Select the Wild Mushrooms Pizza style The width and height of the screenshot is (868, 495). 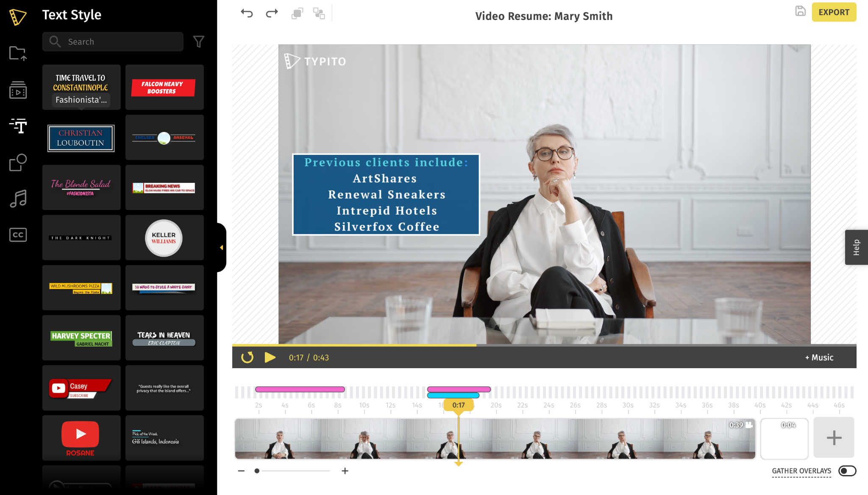[x=81, y=288]
